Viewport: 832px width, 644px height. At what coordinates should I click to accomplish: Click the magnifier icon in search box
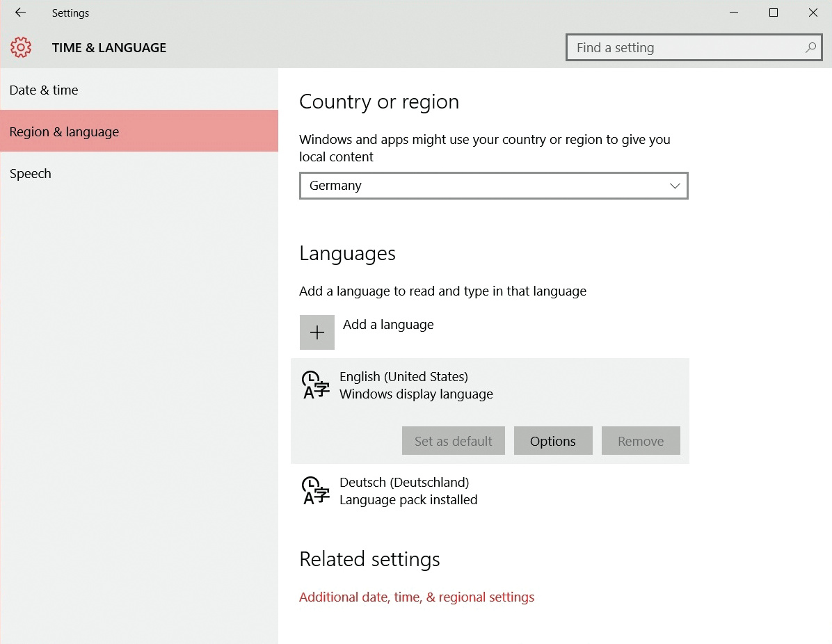pyautogui.click(x=810, y=48)
